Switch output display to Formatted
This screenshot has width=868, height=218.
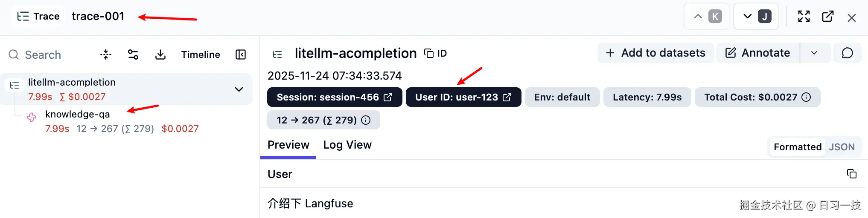pos(797,147)
